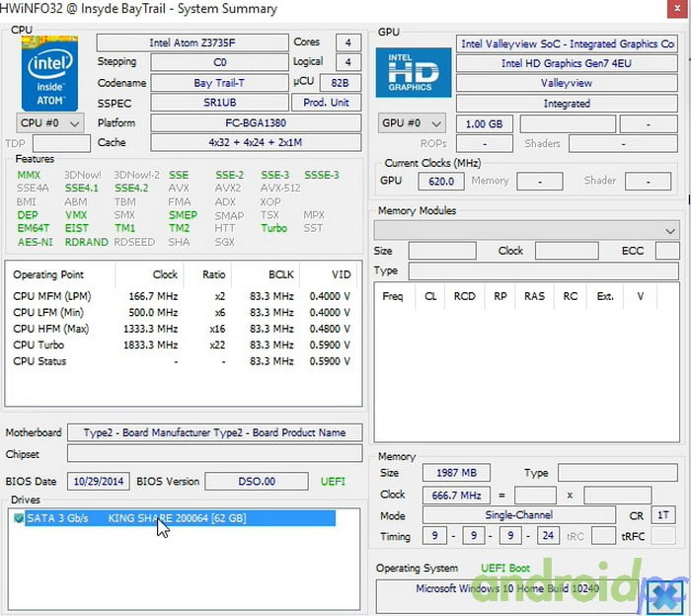Click the Integrated GPU type field
Screen dimensions: 691x616
[567, 104]
